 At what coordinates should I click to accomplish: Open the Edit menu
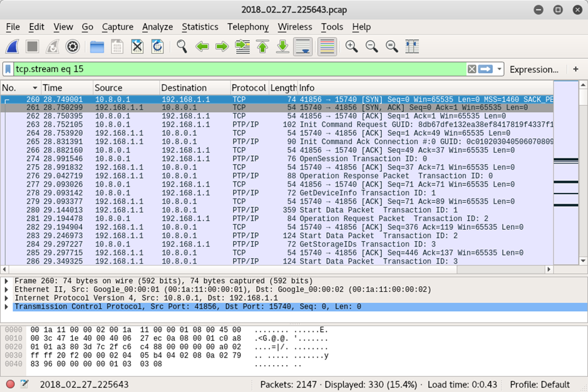[x=36, y=27]
